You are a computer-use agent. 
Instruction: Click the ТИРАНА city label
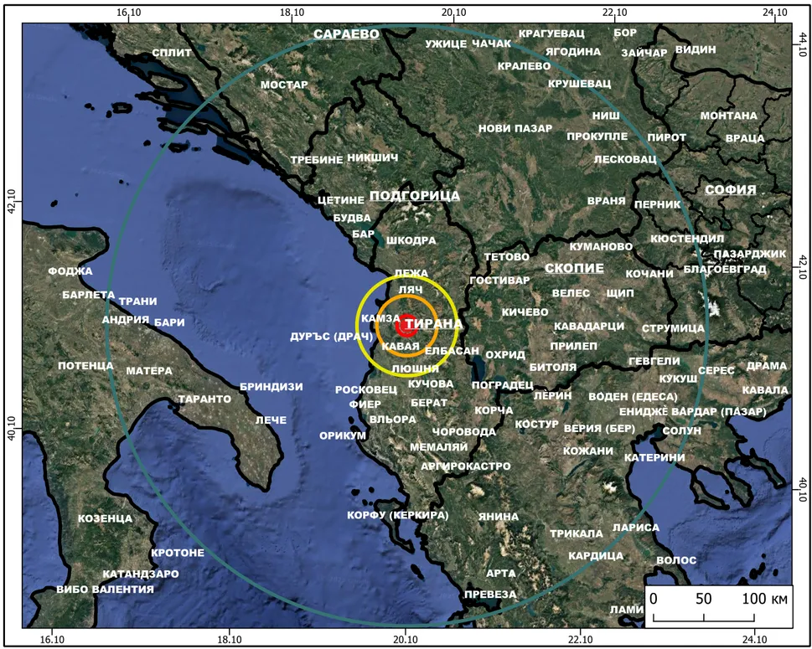coord(437,325)
